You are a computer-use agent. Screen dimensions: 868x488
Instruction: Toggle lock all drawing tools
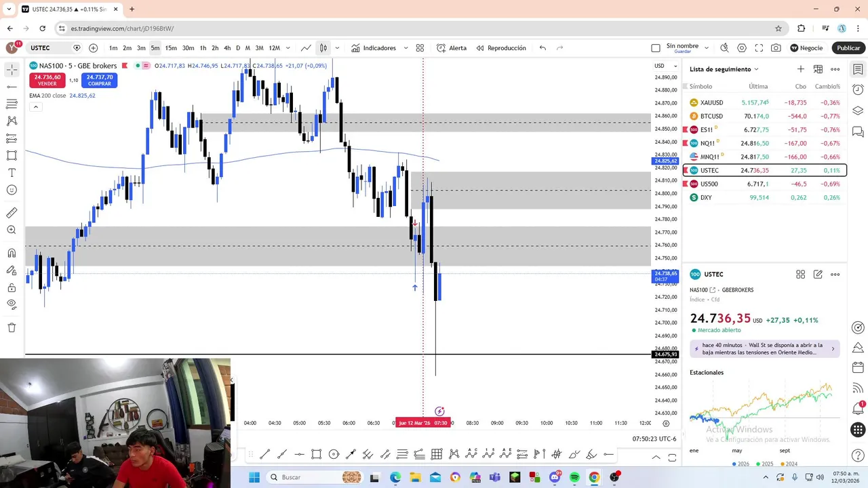pos(12,288)
